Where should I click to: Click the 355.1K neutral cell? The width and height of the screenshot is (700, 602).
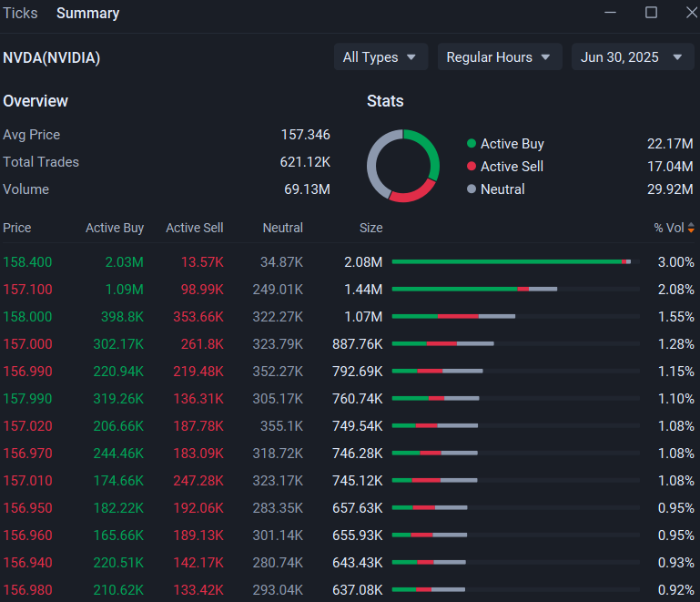(x=281, y=425)
